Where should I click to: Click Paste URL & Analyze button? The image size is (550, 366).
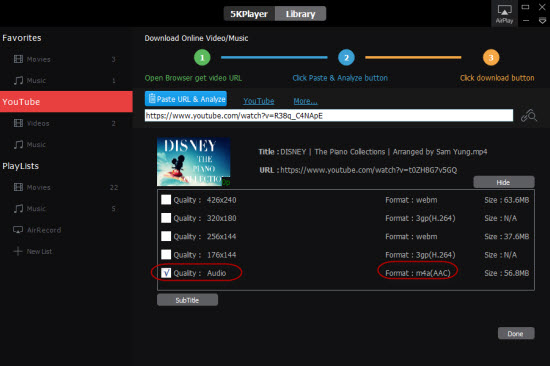pyautogui.click(x=186, y=99)
